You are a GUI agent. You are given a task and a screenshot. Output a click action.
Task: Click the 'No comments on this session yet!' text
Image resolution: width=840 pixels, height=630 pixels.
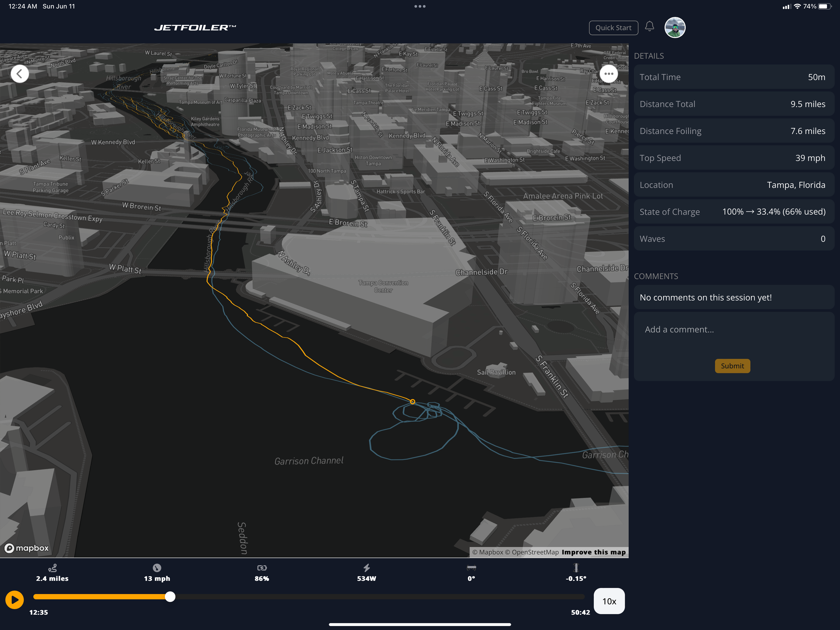706,297
